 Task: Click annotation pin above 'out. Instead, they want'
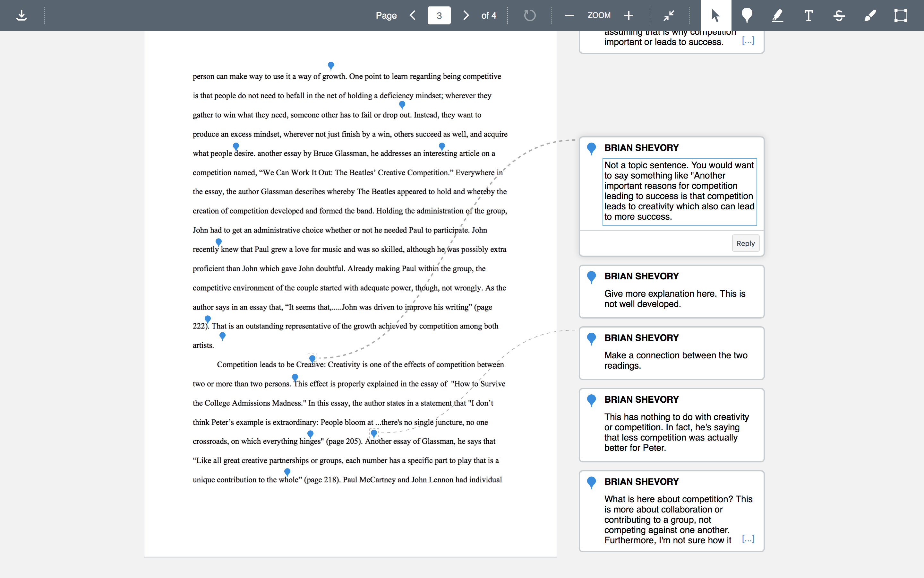402,104
